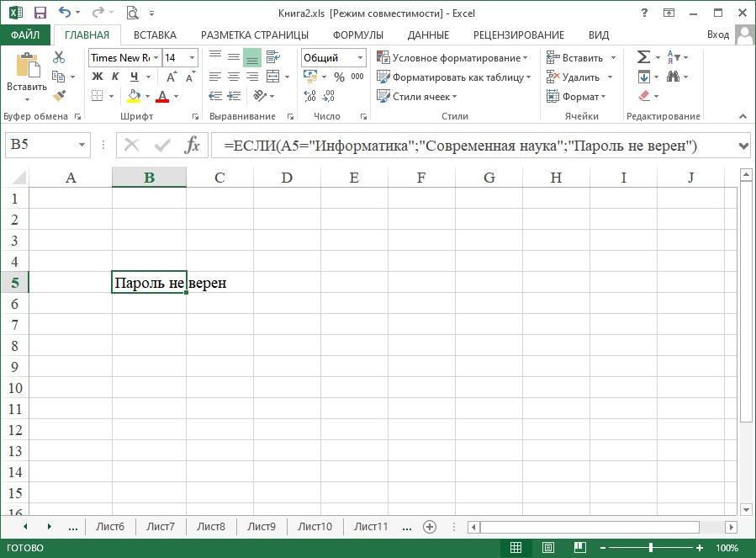Decrease font size with the smaller A

190,77
